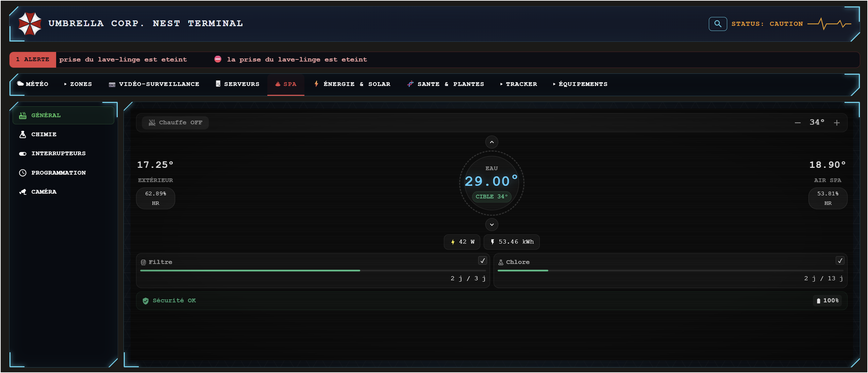Click UMBRELLA CORP. NEST TERMINAL title
The image size is (868, 373).
click(x=146, y=23)
